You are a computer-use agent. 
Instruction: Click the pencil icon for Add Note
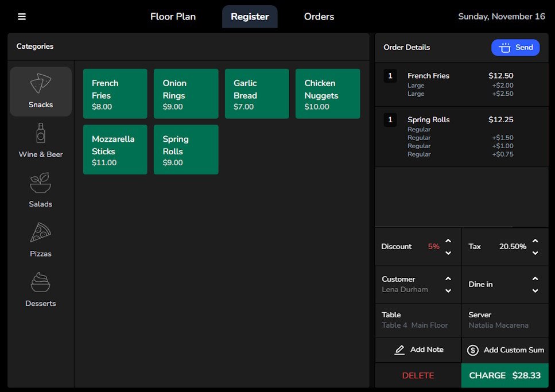[x=399, y=350]
